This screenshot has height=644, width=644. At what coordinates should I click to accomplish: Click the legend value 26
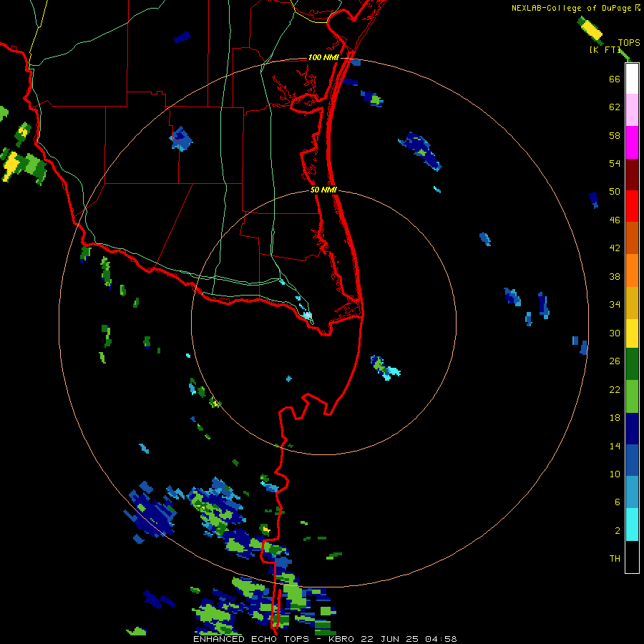tap(615, 361)
